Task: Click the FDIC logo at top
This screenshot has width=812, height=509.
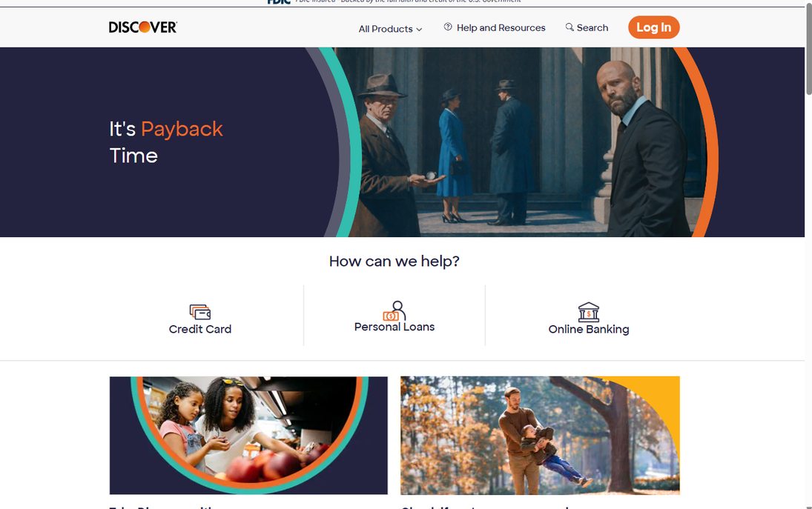Action: tap(279, 2)
